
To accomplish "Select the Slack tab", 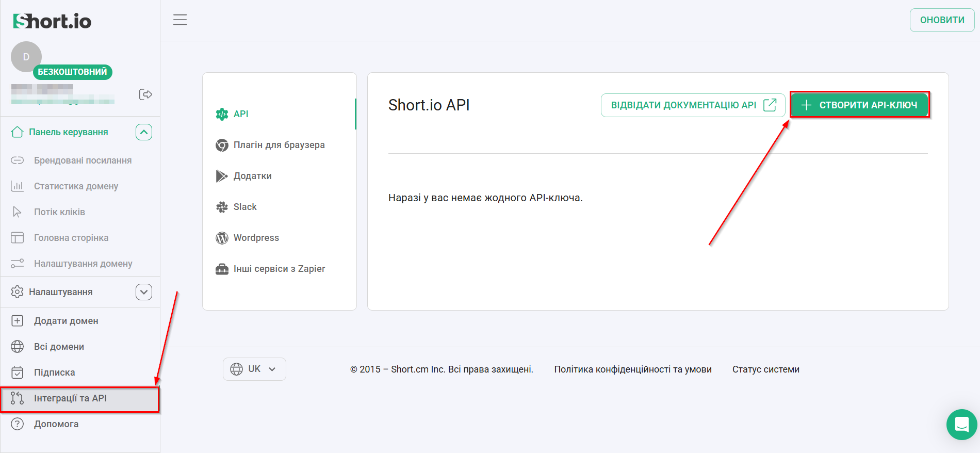I will click(279, 207).
